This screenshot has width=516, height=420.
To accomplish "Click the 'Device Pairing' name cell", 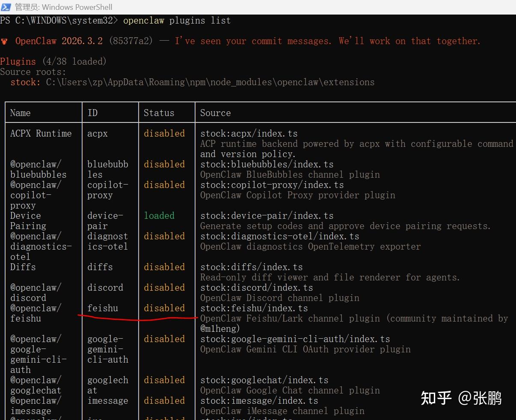I will (x=28, y=221).
